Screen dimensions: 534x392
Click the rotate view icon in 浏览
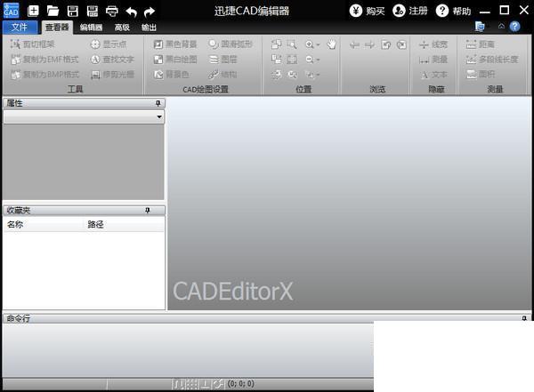tap(386, 44)
